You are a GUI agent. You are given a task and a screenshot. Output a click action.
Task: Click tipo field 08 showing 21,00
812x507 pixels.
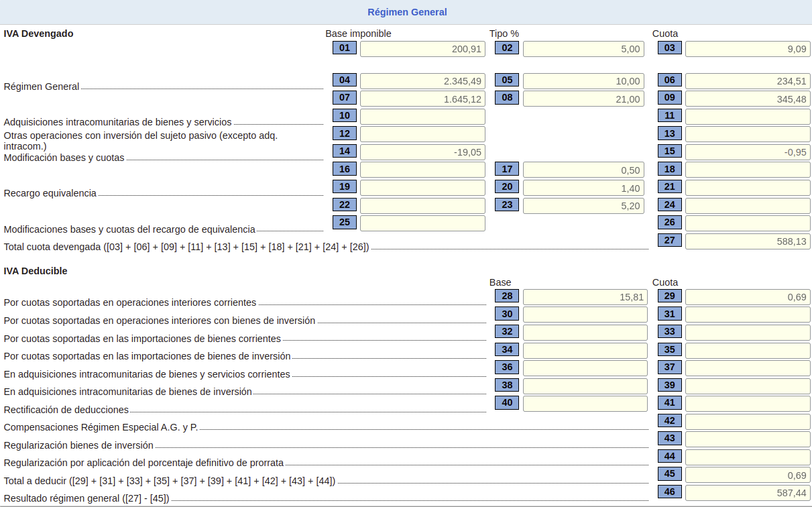(x=583, y=99)
